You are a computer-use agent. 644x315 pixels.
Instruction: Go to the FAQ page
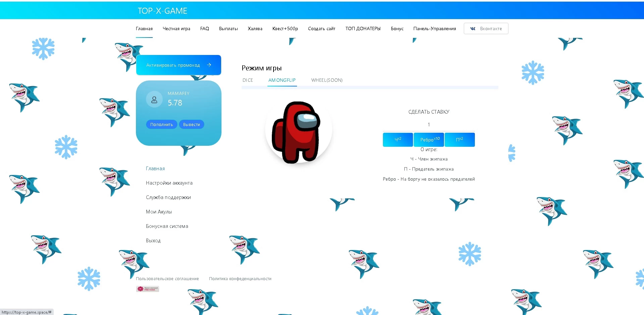click(x=205, y=28)
